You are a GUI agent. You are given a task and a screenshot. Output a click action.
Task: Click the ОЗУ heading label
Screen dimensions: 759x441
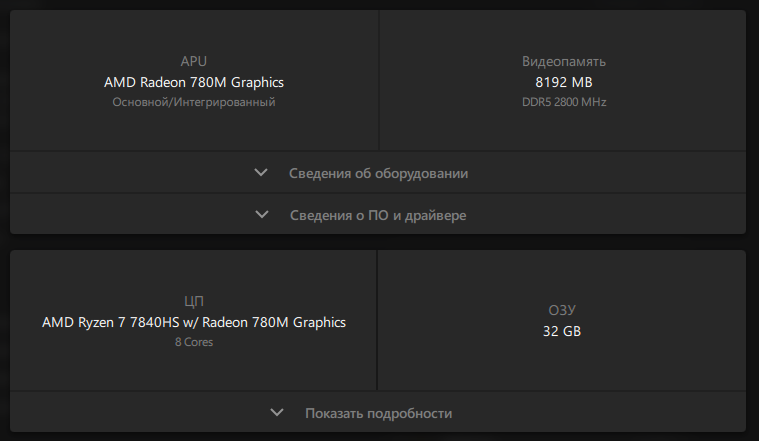(x=564, y=310)
